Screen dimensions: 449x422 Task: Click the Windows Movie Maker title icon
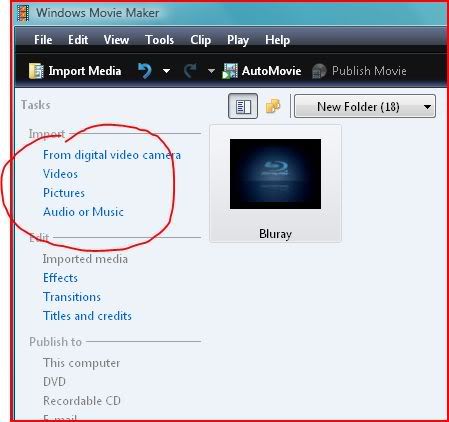point(23,13)
